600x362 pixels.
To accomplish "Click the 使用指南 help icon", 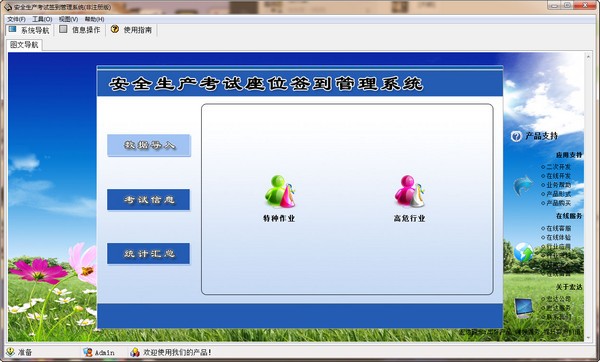I will tap(114, 29).
